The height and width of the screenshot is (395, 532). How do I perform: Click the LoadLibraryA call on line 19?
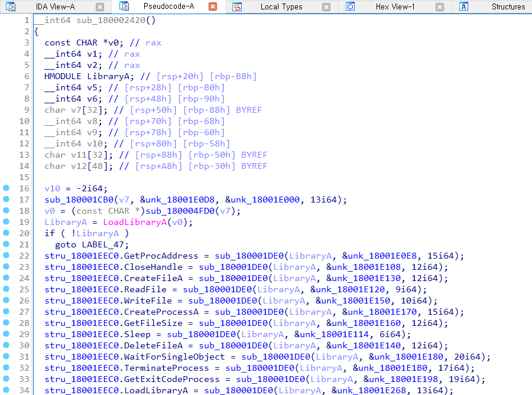click(135, 222)
